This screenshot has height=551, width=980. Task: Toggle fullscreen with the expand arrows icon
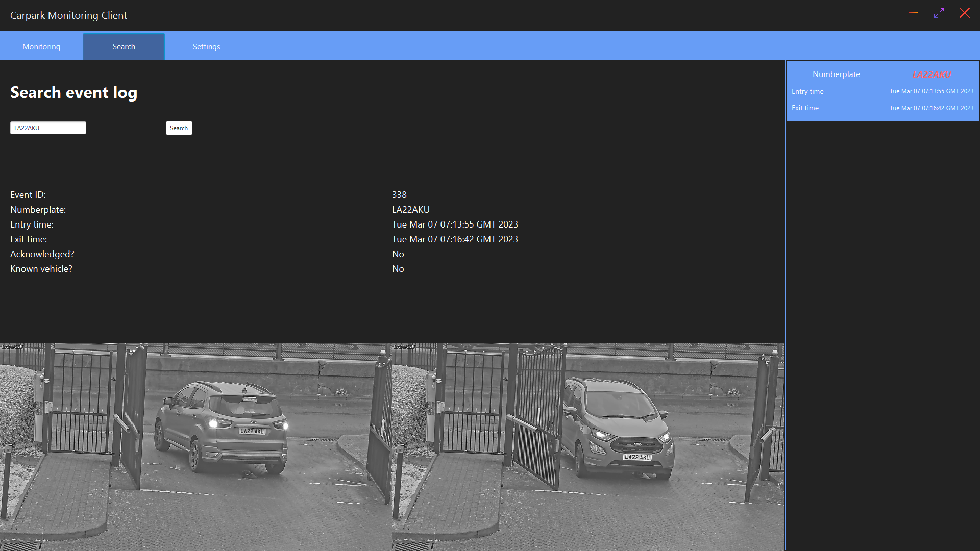[939, 13]
